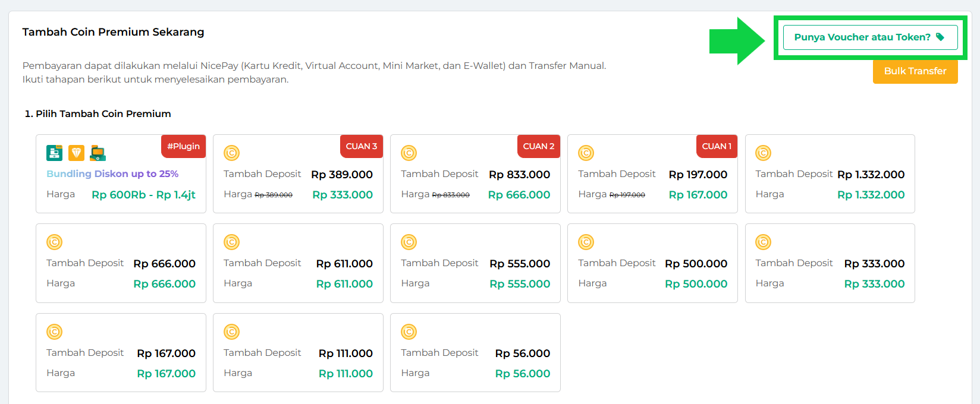Image resolution: width=980 pixels, height=404 pixels.
Task: Choose Bundling Diskon up to 25% link
Action: click(x=112, y=173)
